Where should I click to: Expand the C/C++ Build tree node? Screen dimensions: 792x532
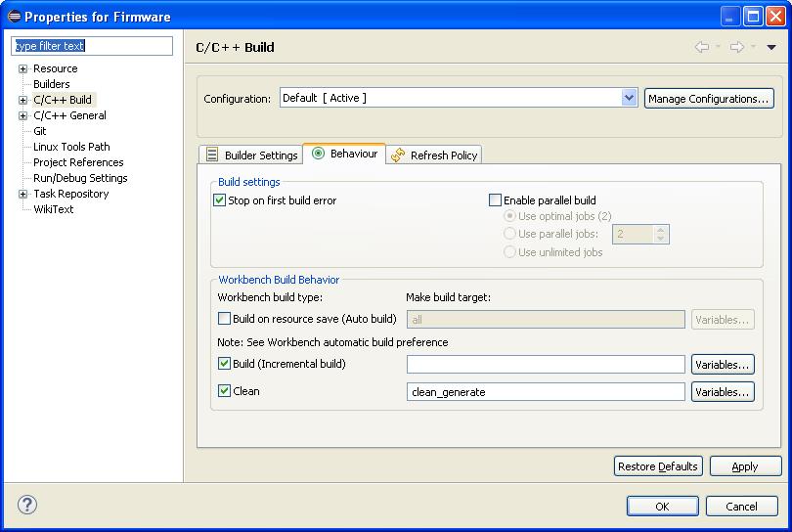[x=22, y=100]
